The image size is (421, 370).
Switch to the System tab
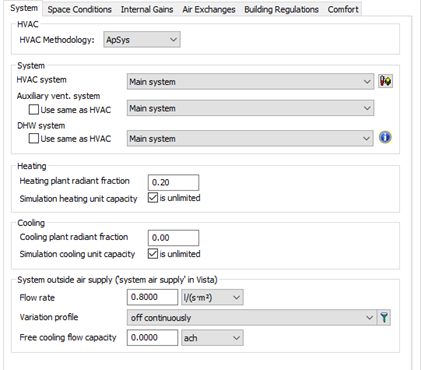coord(24,8)
